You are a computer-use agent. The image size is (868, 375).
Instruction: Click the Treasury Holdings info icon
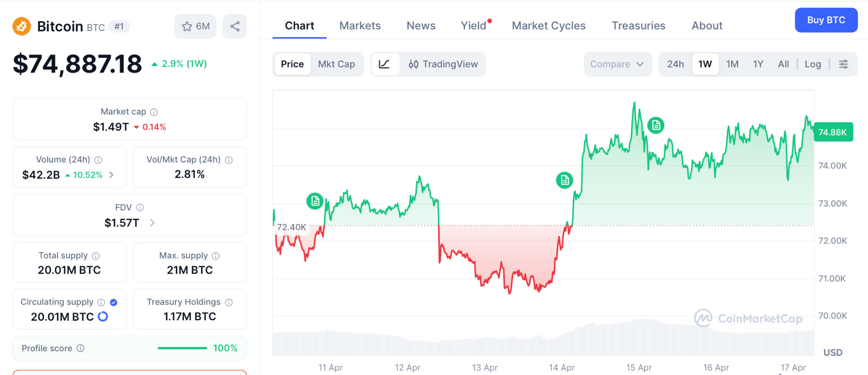tap(229, 302)
